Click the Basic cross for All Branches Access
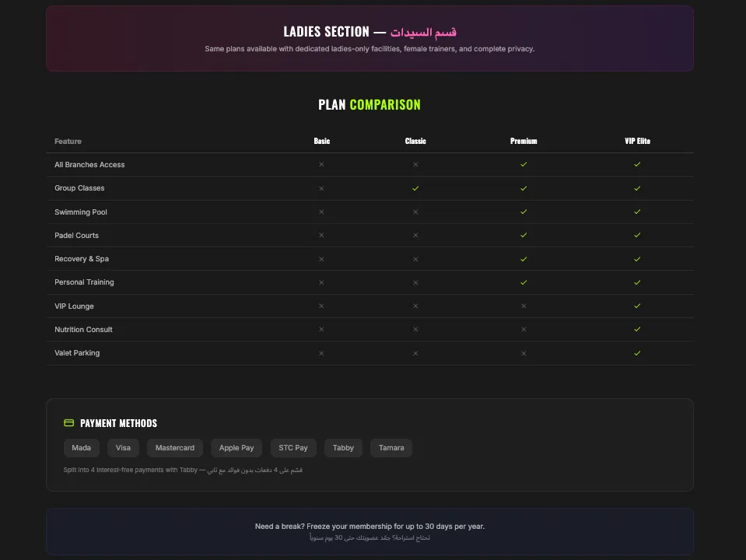 [x=321, y=165]
